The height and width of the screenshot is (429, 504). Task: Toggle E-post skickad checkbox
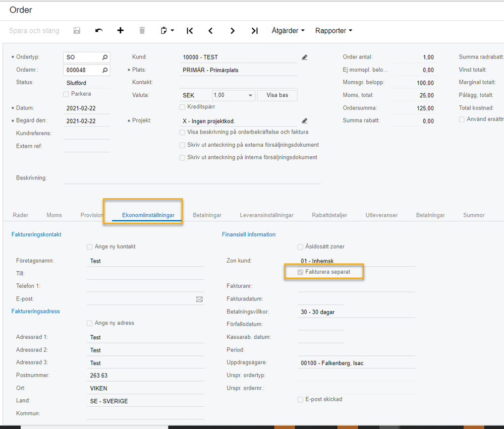coord(300,400)
